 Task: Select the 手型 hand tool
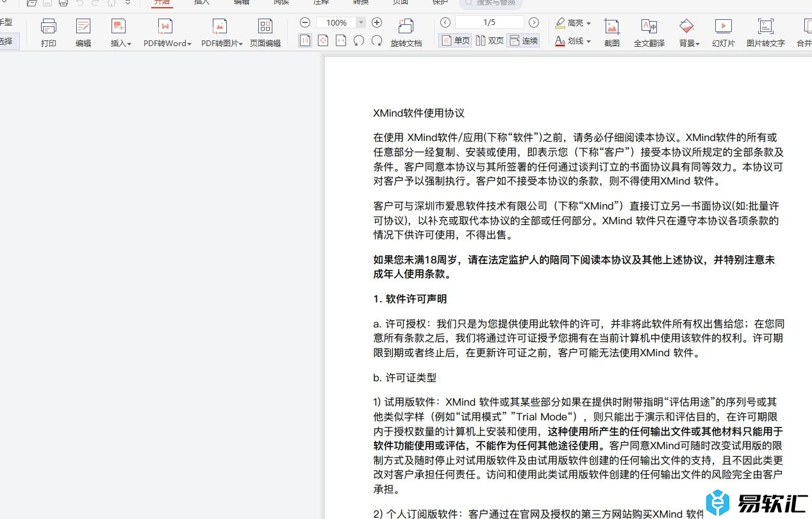click(x=6, y=22)
